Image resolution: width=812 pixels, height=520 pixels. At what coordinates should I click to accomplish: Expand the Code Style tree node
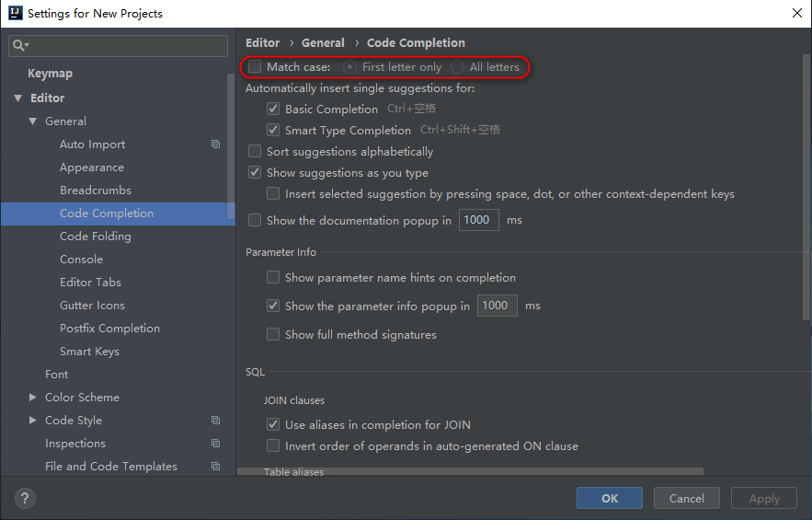[32, 420]
